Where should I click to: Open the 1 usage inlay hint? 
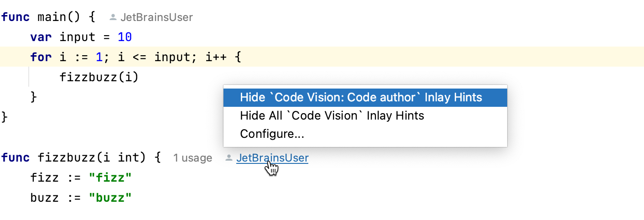192,158
